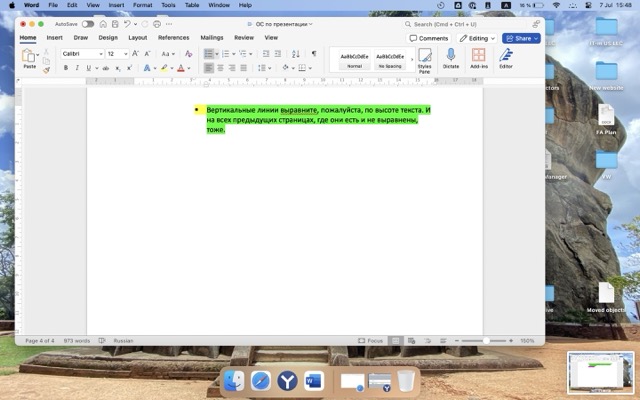Screen dimensions: 640x400
Task: Open the Styles Pane
Action: point(424,60)
